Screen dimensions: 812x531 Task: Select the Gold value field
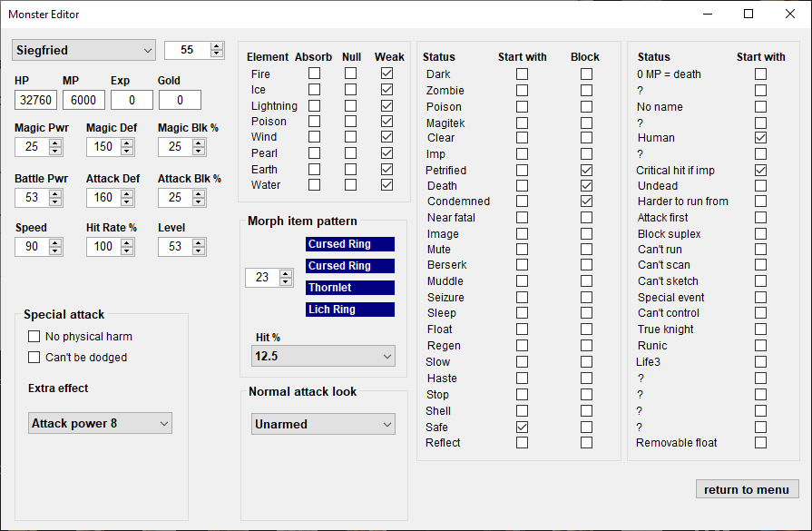click(180, 100)
